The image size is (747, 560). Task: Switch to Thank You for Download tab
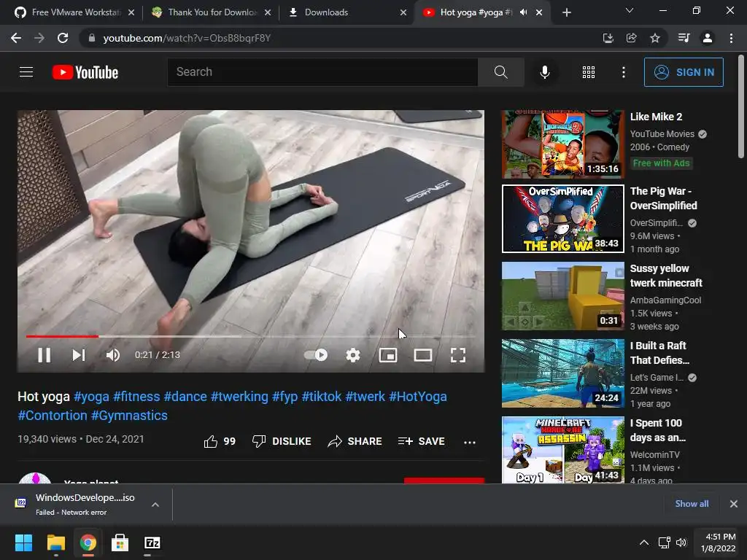coord(210,12)
